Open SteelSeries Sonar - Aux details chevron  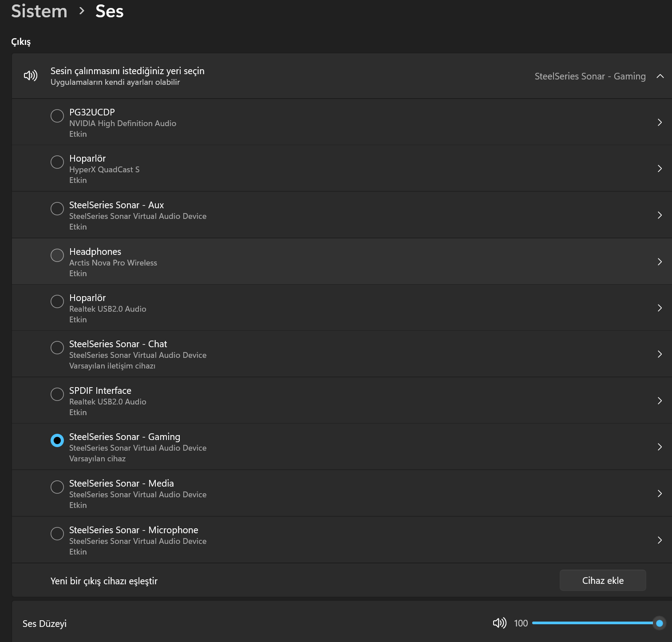coord(660,215)
